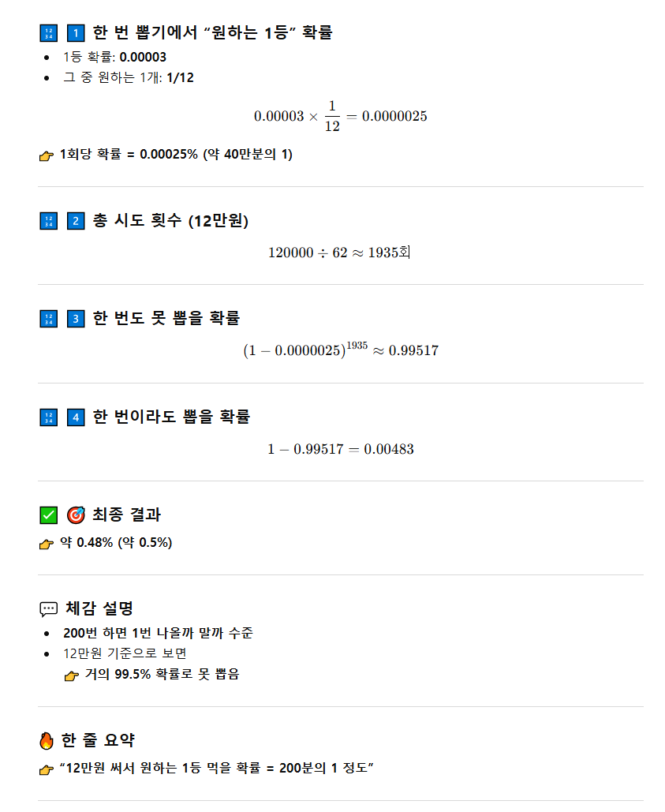Image resolution: width=665 pixels, height=812 pixels.
Task: Click the pointing hand beside 1회당 확률
Action: pos(47,155)
